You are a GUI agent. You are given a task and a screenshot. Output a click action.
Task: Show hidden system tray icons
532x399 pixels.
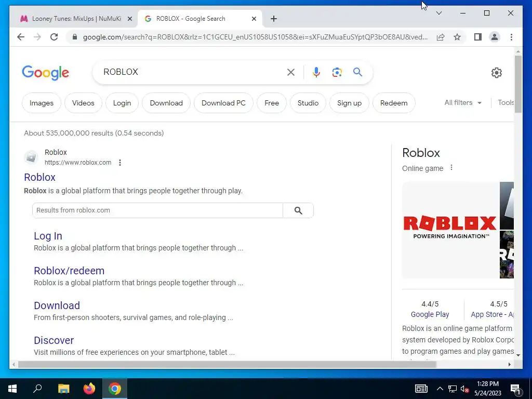tap(440, 389)
